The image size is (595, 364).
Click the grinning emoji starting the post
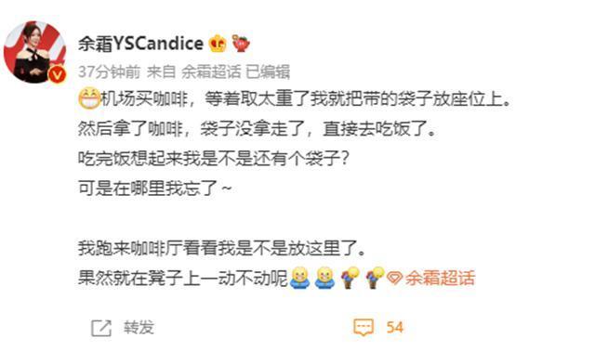89,99
